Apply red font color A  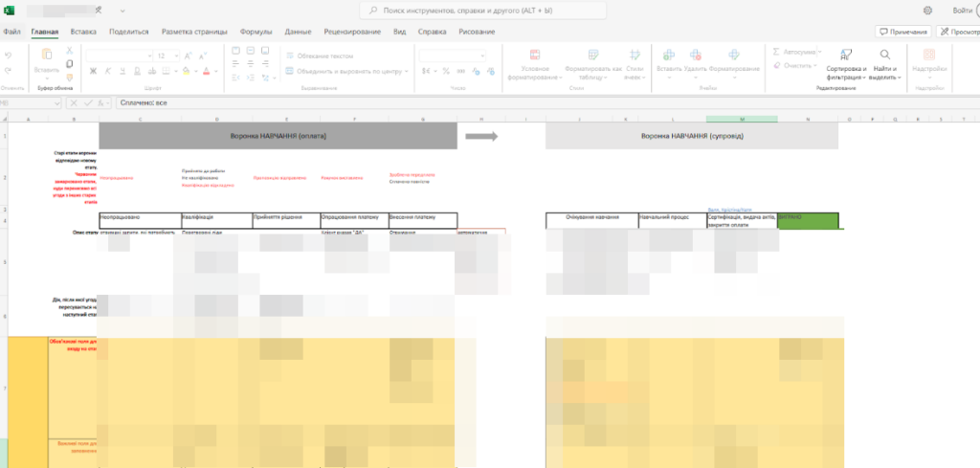(207, 71)
